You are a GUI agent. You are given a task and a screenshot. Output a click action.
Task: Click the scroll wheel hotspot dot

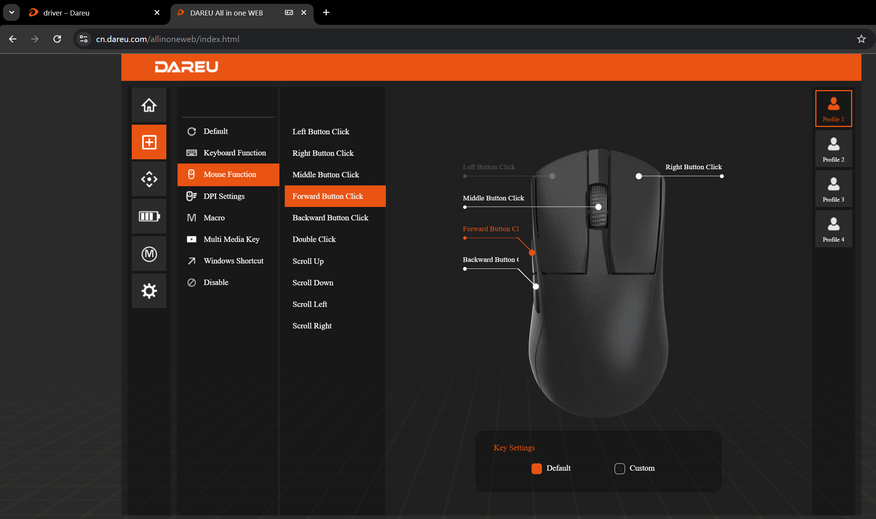pos(598,207)
